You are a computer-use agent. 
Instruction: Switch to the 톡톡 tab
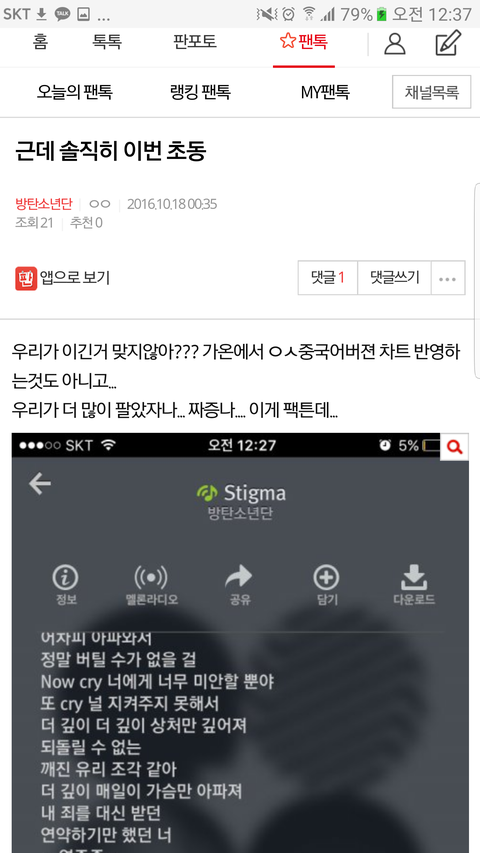107,42
